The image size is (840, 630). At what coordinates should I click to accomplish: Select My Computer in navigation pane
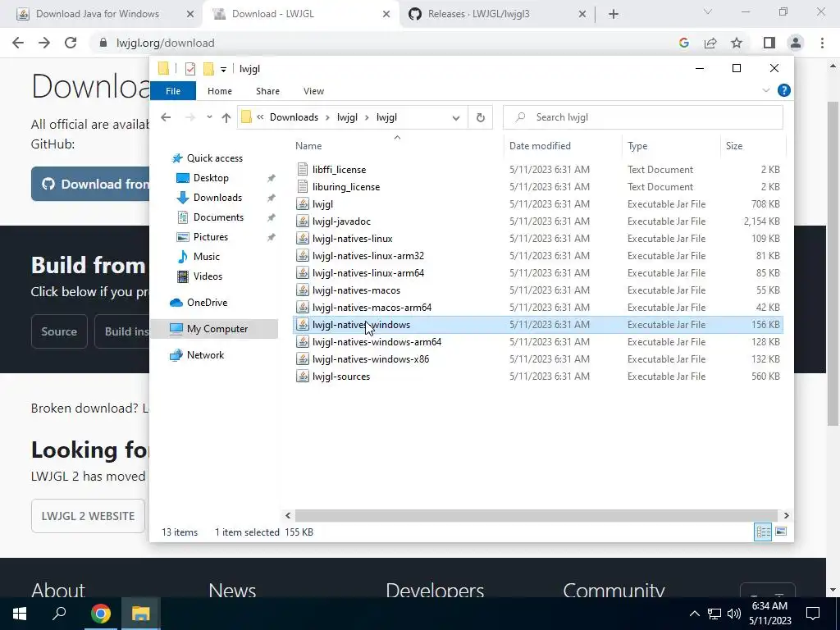pos(214,329)
